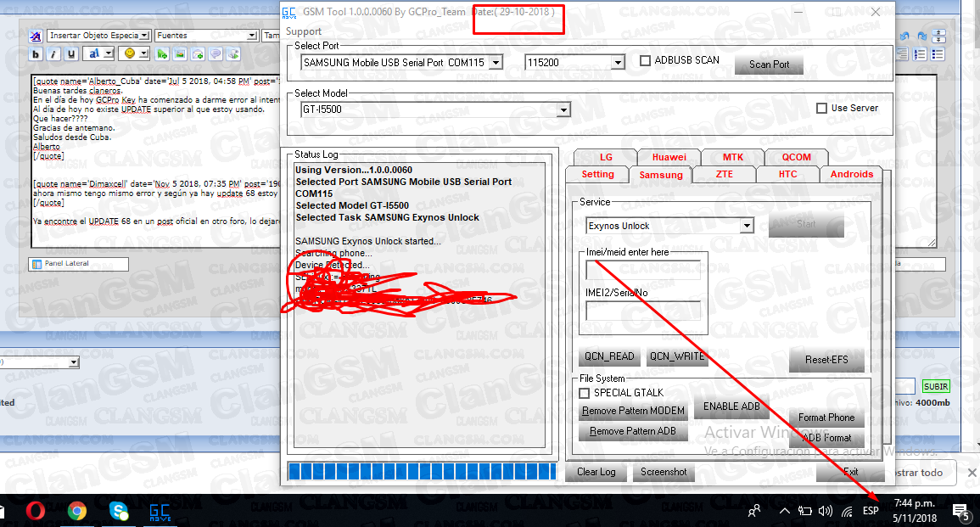
Task: Click the undo icon in the editor
Action: [x=904, y=36]
